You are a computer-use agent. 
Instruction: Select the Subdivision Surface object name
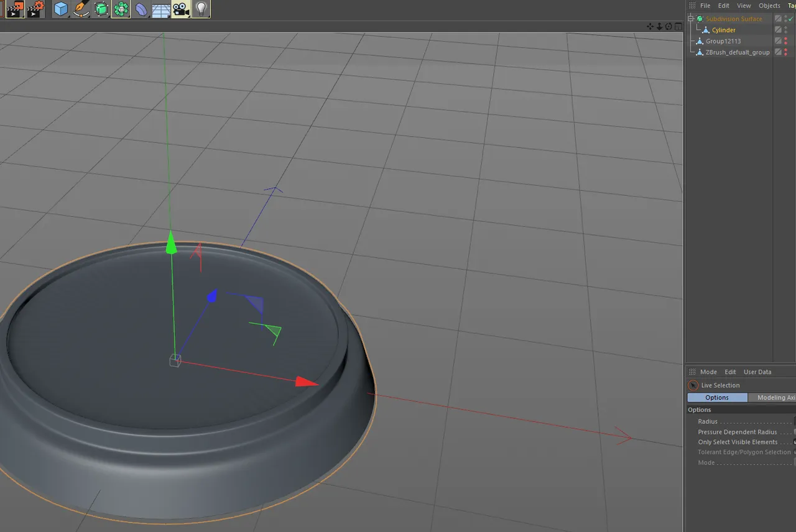point(734,19)
